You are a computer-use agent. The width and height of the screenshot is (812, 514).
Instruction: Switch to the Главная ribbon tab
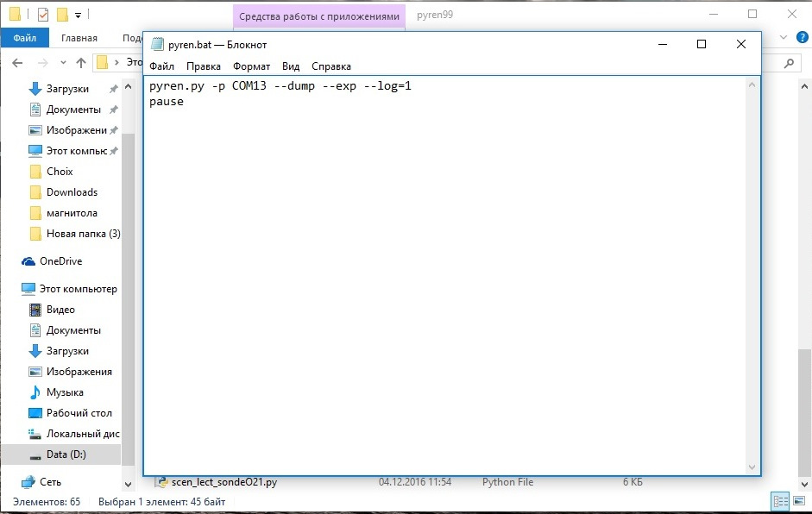(x=79, y=38)
